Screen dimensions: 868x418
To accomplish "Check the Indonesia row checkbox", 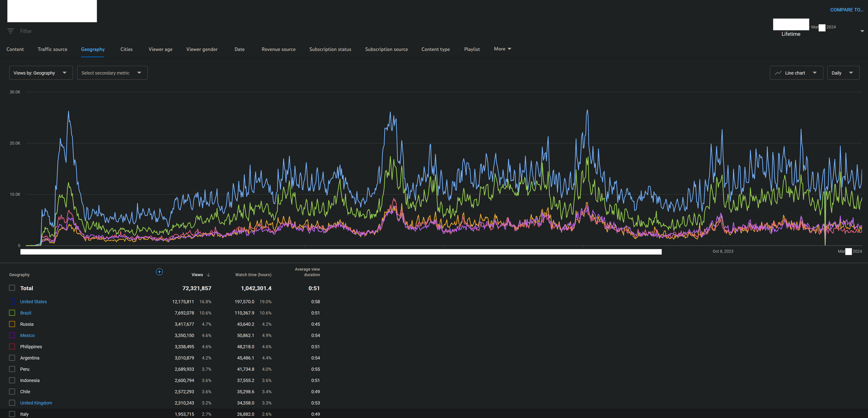I will coord(12,380).
